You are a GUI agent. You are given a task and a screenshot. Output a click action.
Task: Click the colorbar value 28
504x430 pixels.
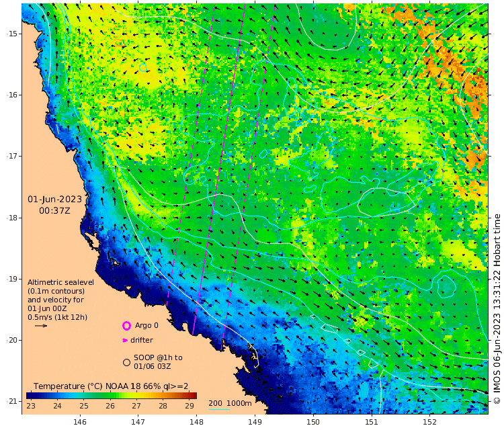coord(163,406)
